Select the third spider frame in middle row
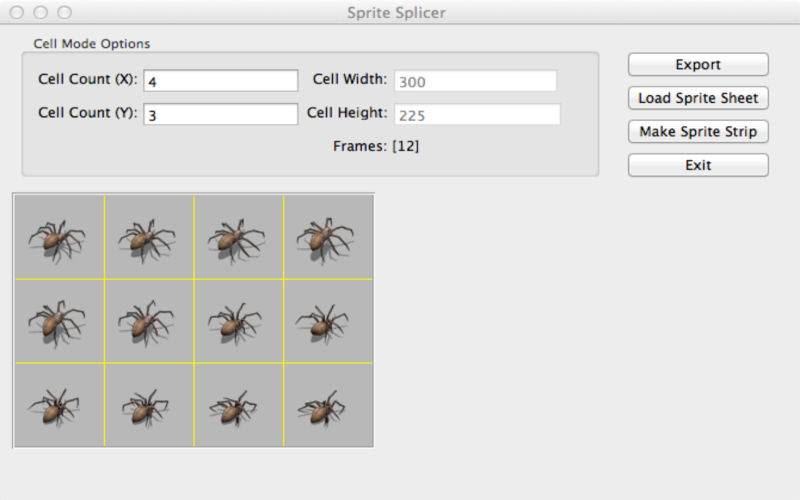Viewport: 800px width, 500px height. (238, 321)
